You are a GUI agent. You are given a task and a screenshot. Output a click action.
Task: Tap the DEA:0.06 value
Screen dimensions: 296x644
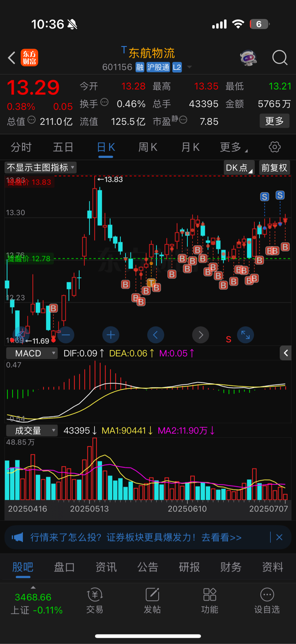(132, 353)
